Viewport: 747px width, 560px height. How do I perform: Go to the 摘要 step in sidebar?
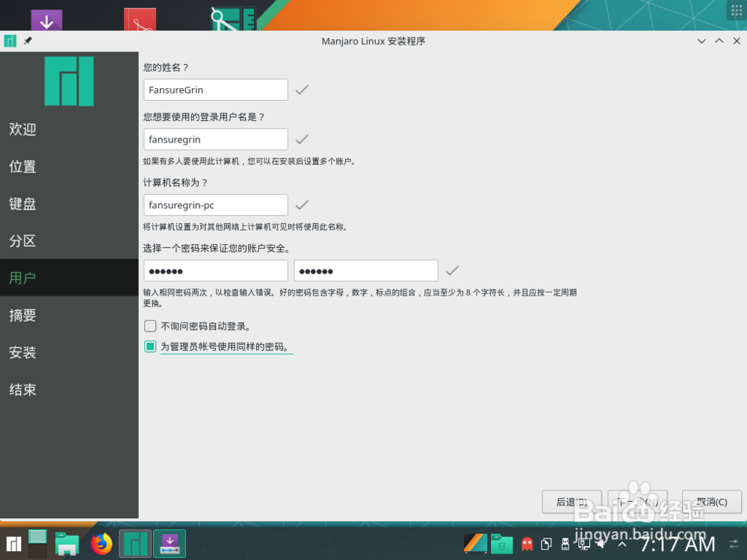tap(69, 315)
